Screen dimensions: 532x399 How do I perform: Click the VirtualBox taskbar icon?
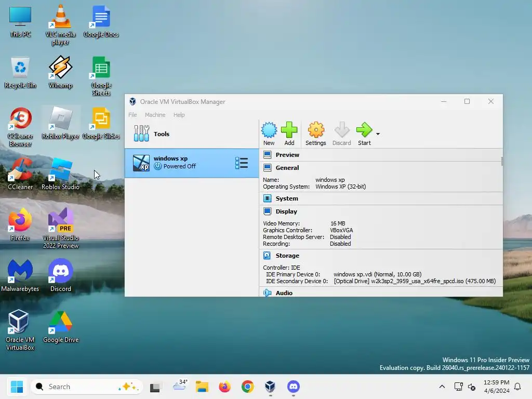pyautogui.click(x=270, y=387)
